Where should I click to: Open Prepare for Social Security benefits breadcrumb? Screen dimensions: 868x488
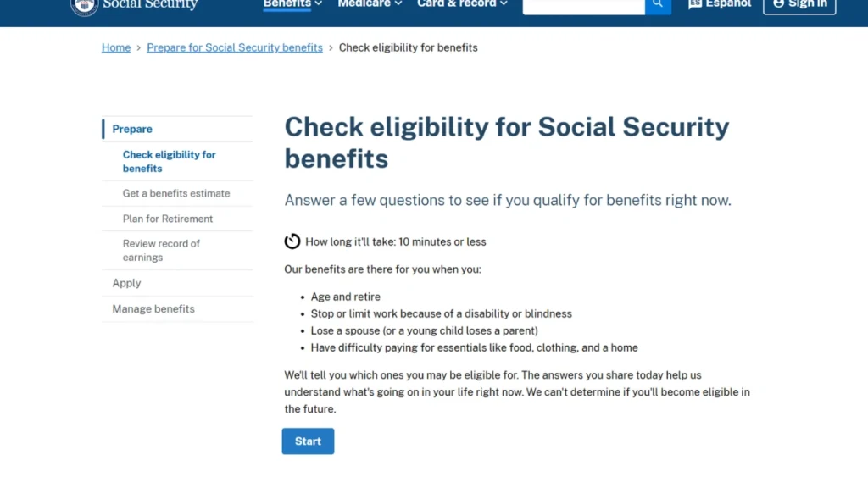click(x=235, y=47)
